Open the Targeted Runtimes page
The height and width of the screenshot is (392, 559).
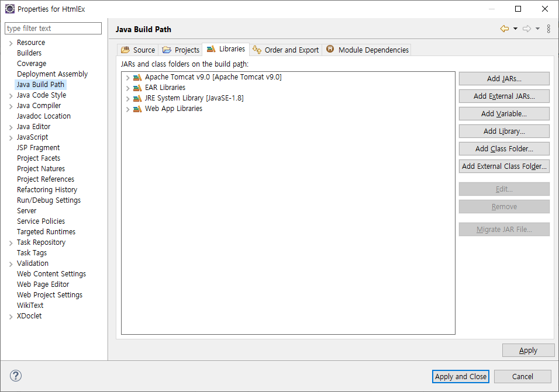(46, 232)
